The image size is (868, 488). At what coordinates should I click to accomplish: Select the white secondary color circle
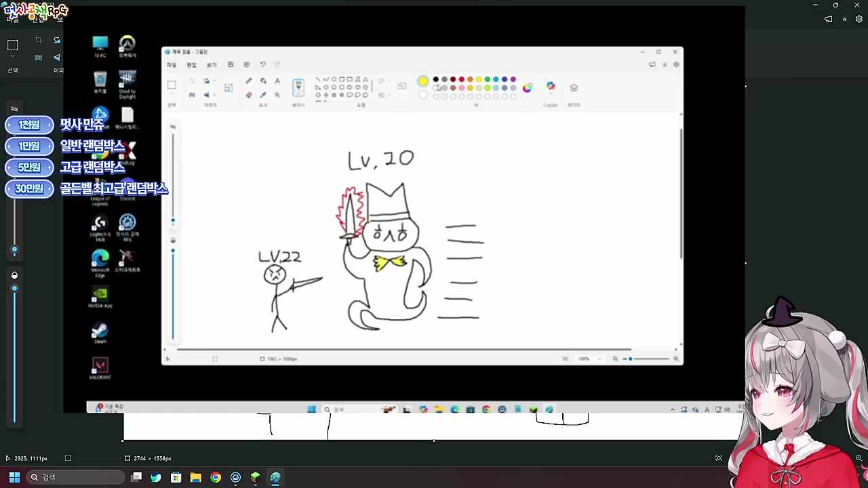(x=423, y=95)
